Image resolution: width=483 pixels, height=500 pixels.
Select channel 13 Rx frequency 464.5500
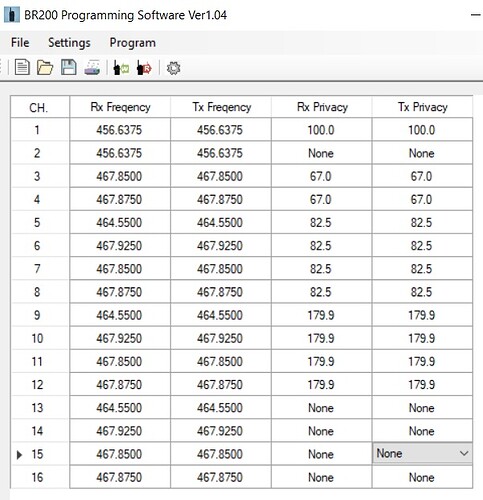(120, 408)
